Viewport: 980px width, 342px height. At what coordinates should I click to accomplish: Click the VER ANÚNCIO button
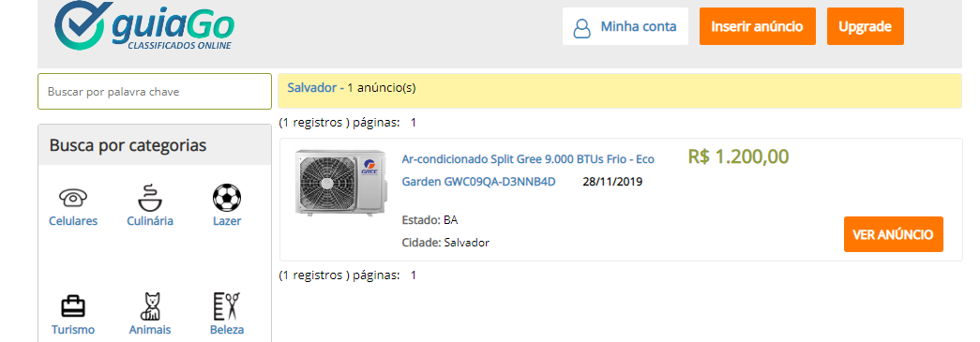click(893, 234)
